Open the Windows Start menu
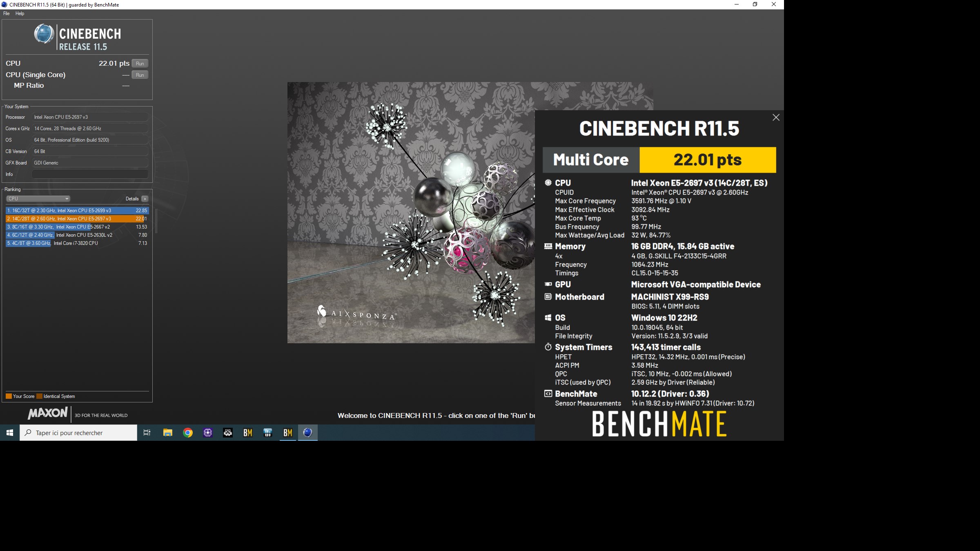Viewport: 980px width, 551px height. point(10,433)
